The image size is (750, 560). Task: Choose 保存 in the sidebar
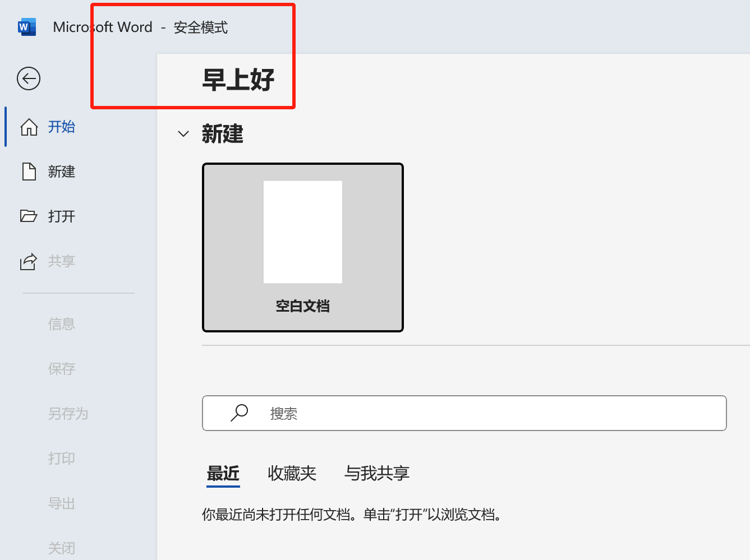click(62, 369)
